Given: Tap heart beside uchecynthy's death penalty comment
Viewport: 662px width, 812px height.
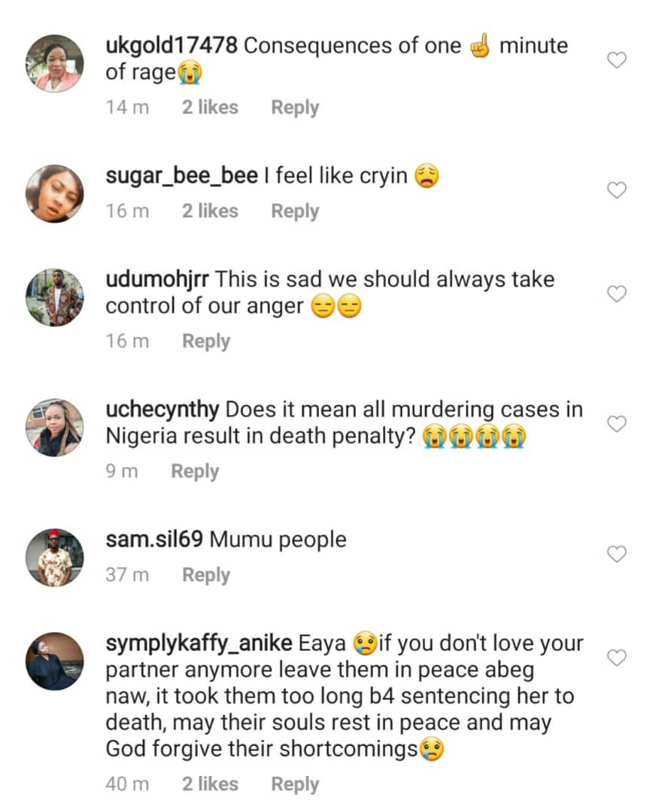Looking at the screenshot, I should coord(616,423).
